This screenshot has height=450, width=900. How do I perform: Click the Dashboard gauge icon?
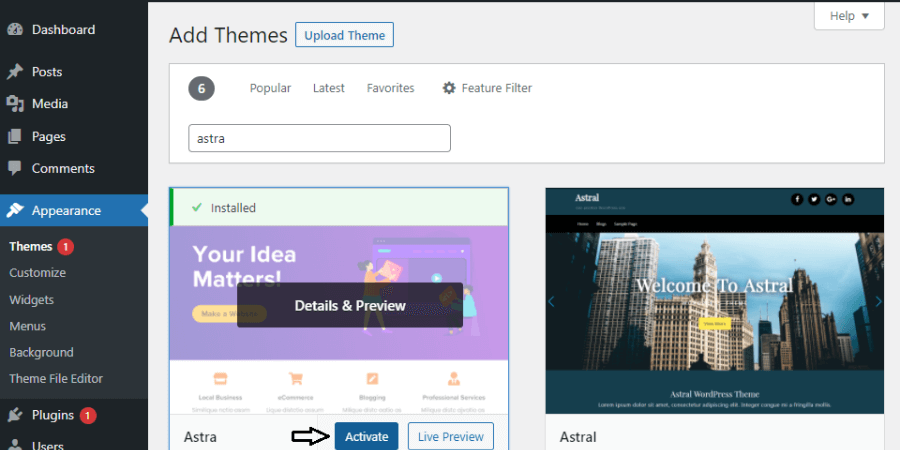pos(15,30)
